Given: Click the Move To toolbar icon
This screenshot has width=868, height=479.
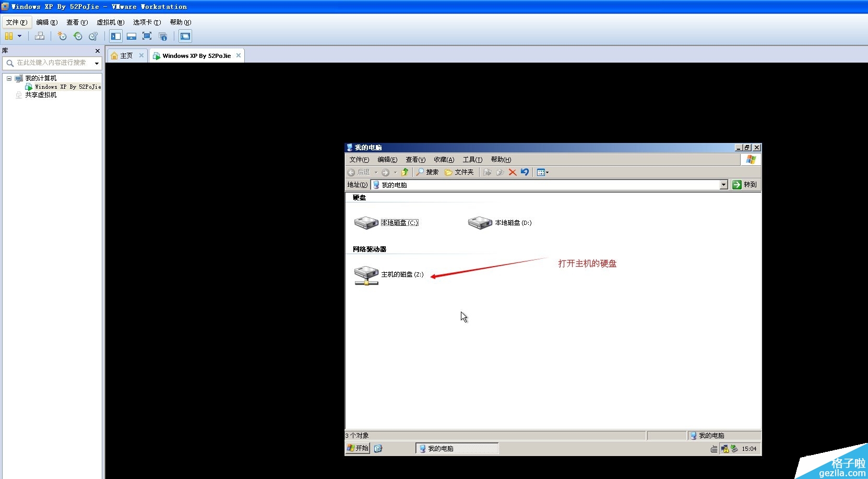Looking at the screenshot, I should pos(487,172).
